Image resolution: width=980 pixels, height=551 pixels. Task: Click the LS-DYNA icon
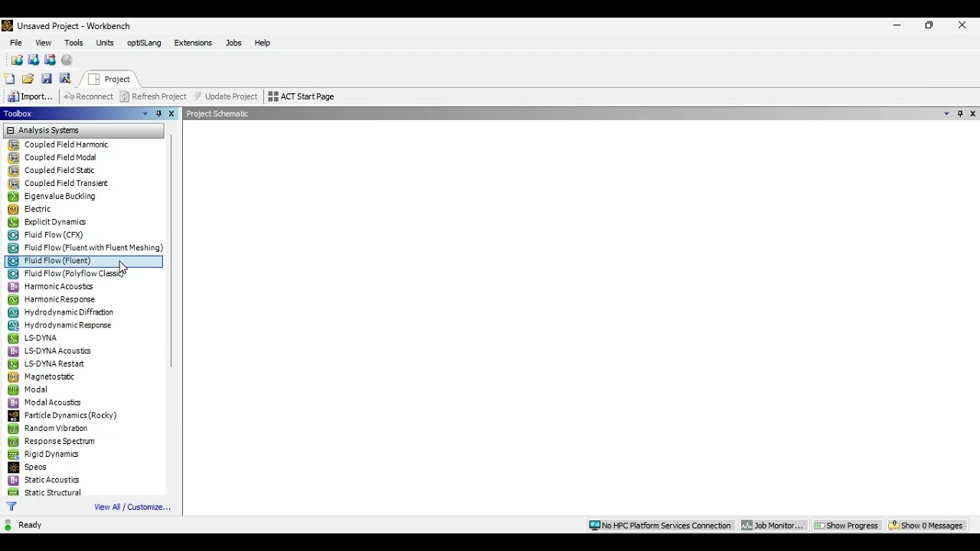tap(13, 338)
